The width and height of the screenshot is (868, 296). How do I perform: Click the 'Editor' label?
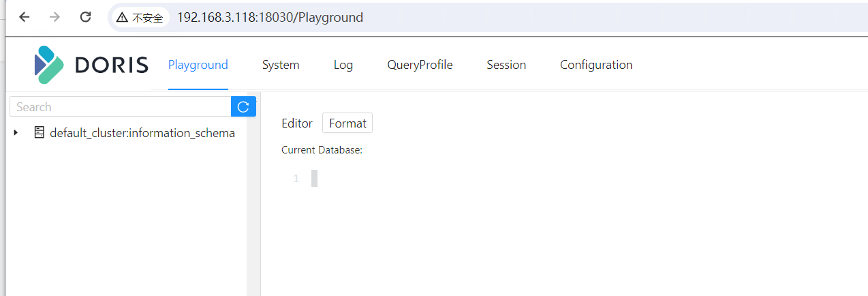coord(297,123)
